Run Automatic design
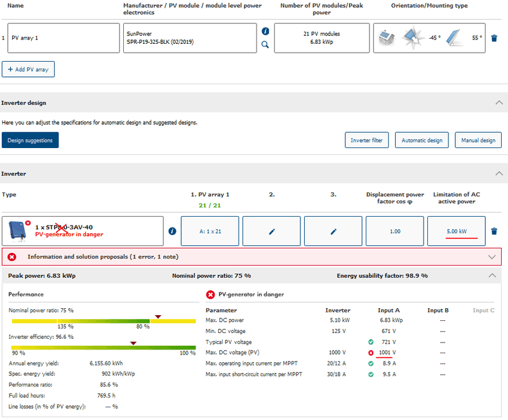Screen dimensions: 508x420 tap(422, 140)
